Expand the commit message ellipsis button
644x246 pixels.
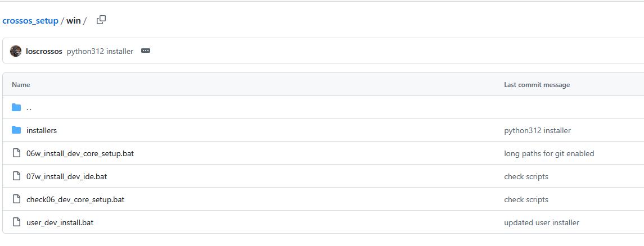click(146, 51)
